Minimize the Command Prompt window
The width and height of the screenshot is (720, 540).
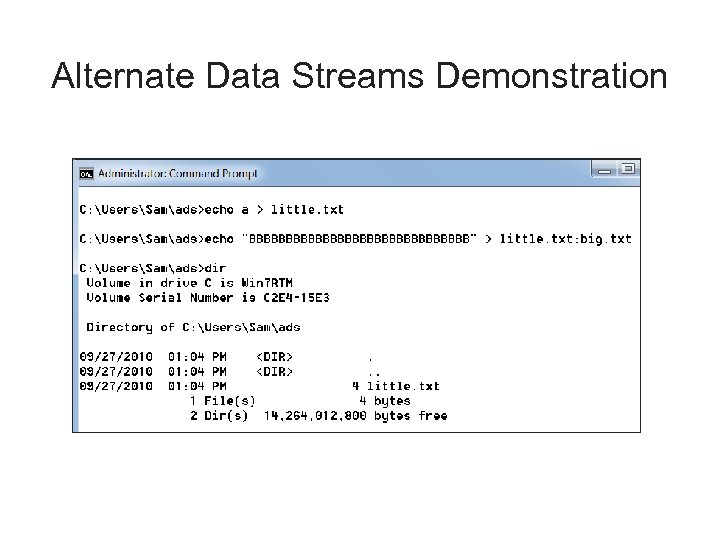[605, 170]
